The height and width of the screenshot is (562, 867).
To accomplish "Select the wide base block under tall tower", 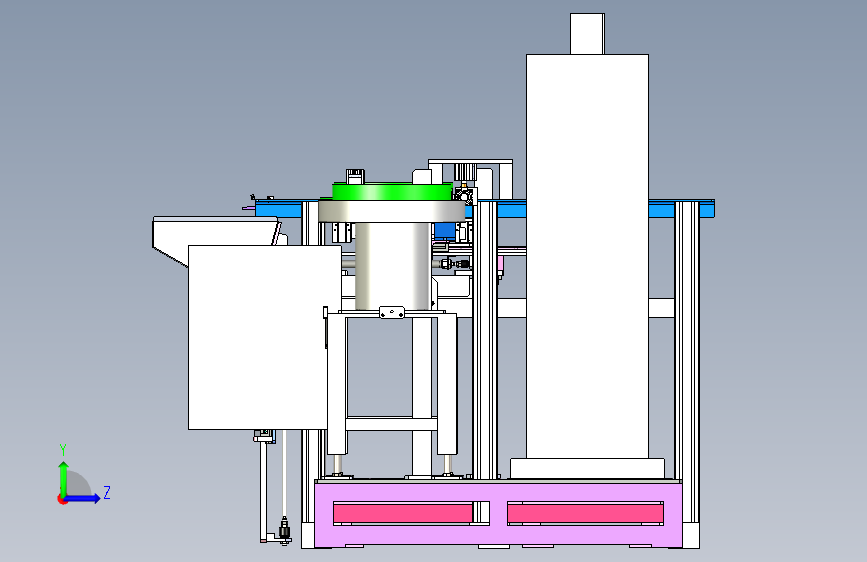I will (587, 468).
